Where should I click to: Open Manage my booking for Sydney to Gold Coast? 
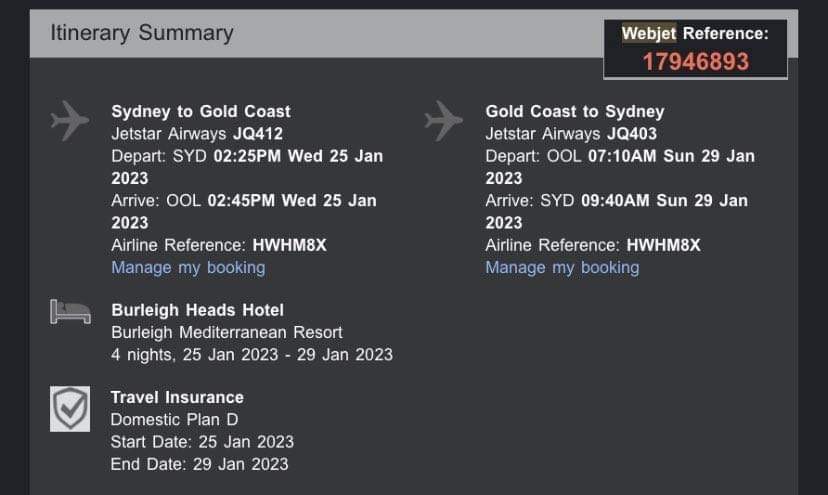188,267
